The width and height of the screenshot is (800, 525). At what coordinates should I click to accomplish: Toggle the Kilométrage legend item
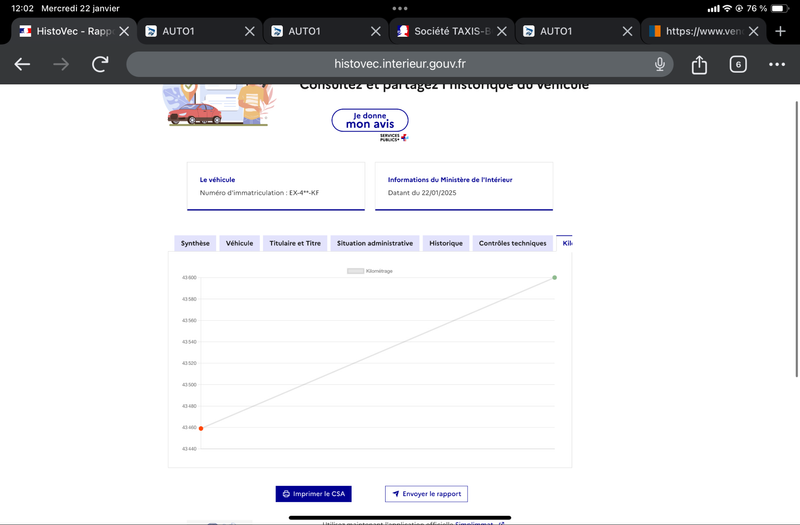coord(370,271)
